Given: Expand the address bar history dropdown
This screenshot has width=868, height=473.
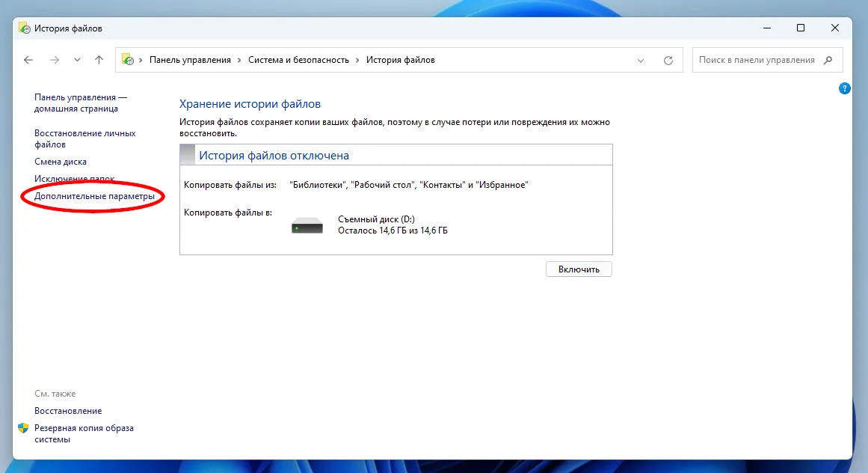Looking at the screenshot, I should coord(641,60).
